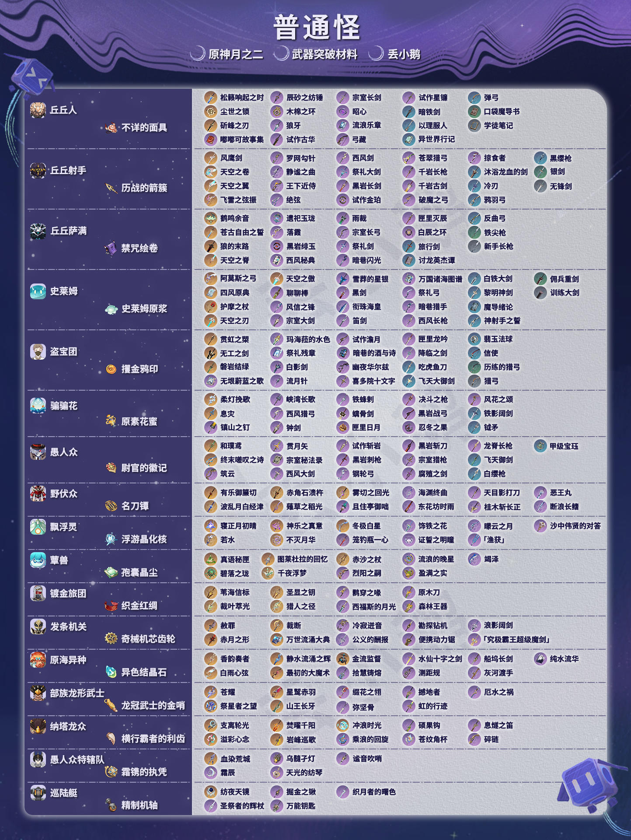Viewport: 631px width, 840px height.
Task: Click the 普通怪 page title
Action: click(316, 27)
